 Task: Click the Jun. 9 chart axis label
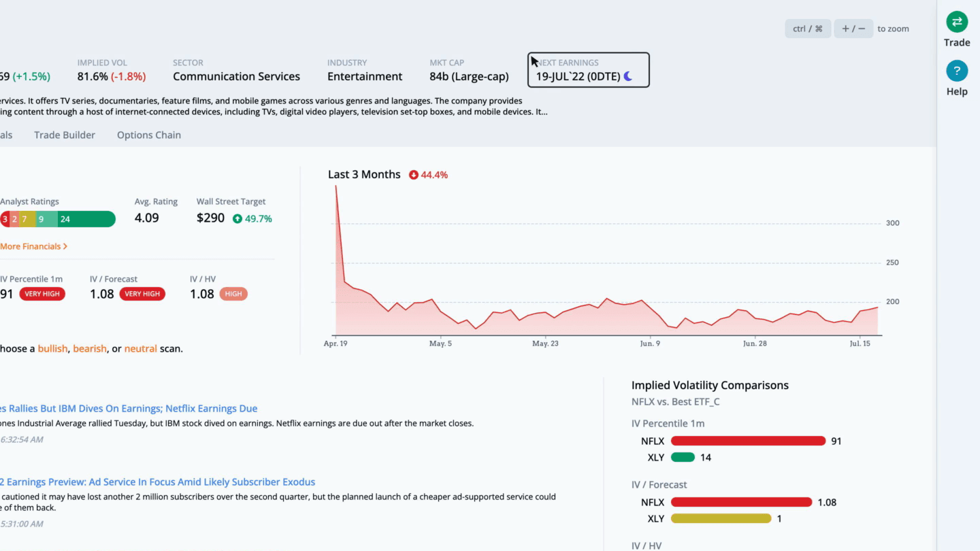pyautogui.click(x=650, y=344)
